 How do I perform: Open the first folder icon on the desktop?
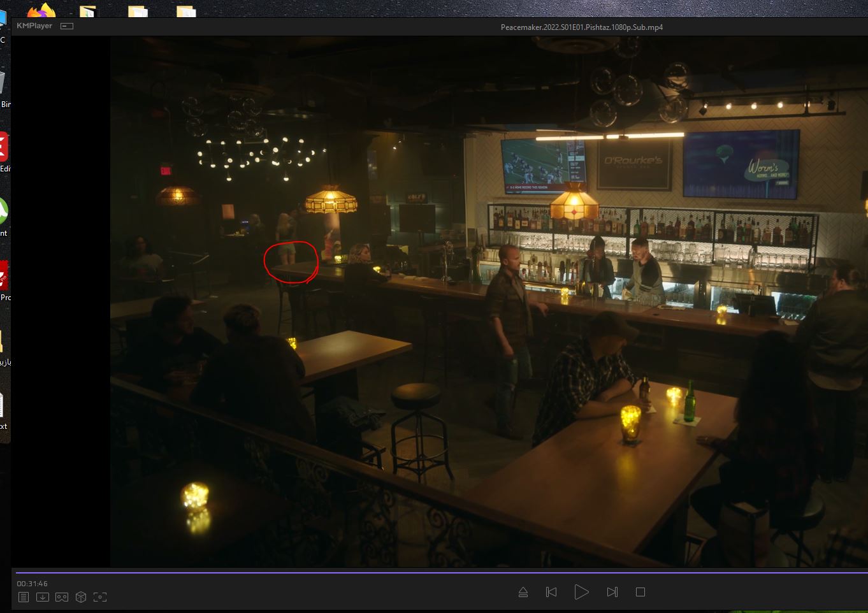[88, 11]
